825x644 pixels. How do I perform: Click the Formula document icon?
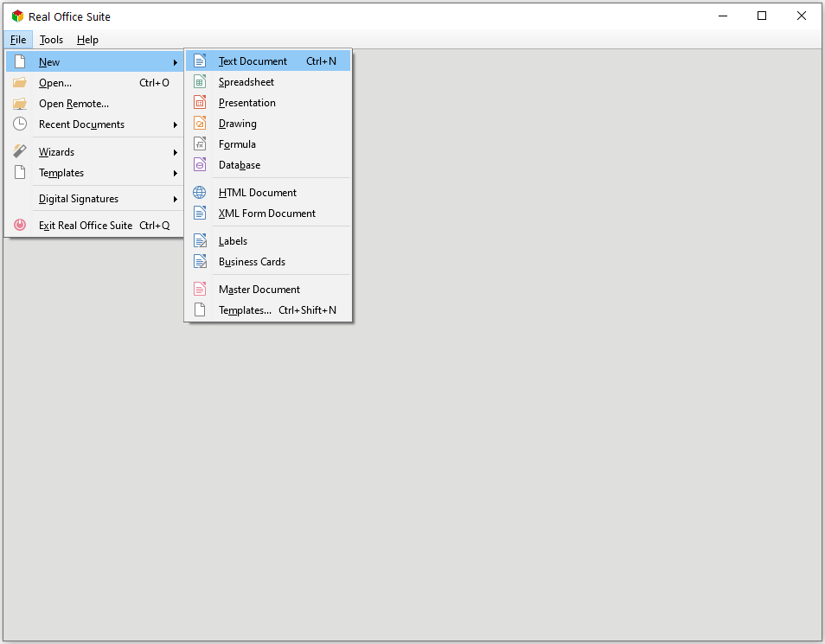[200, 144]
